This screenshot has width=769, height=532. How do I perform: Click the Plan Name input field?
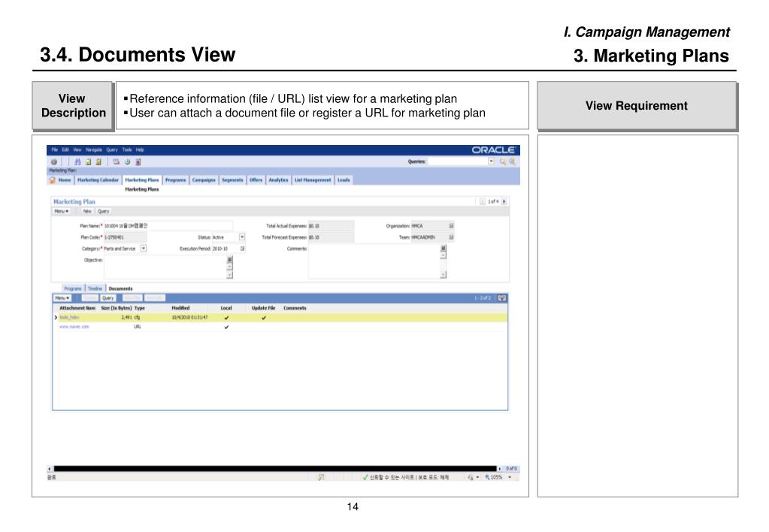click(168, 226)
